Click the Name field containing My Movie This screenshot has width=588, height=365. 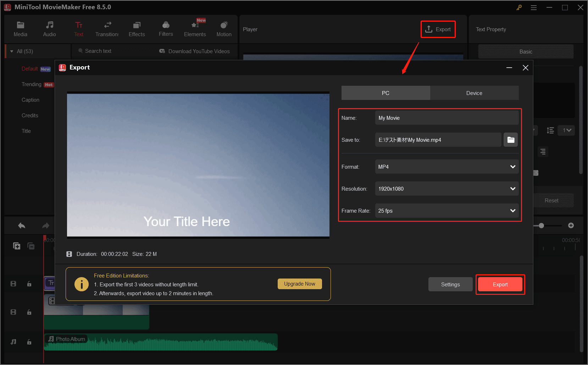pyautogui.click(x=446, y=118)
